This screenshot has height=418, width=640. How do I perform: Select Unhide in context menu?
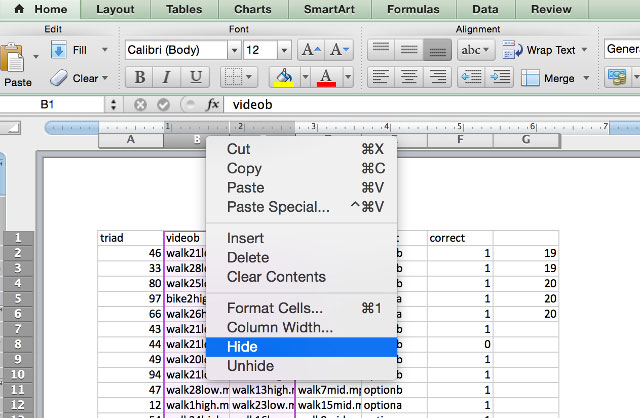301,366
